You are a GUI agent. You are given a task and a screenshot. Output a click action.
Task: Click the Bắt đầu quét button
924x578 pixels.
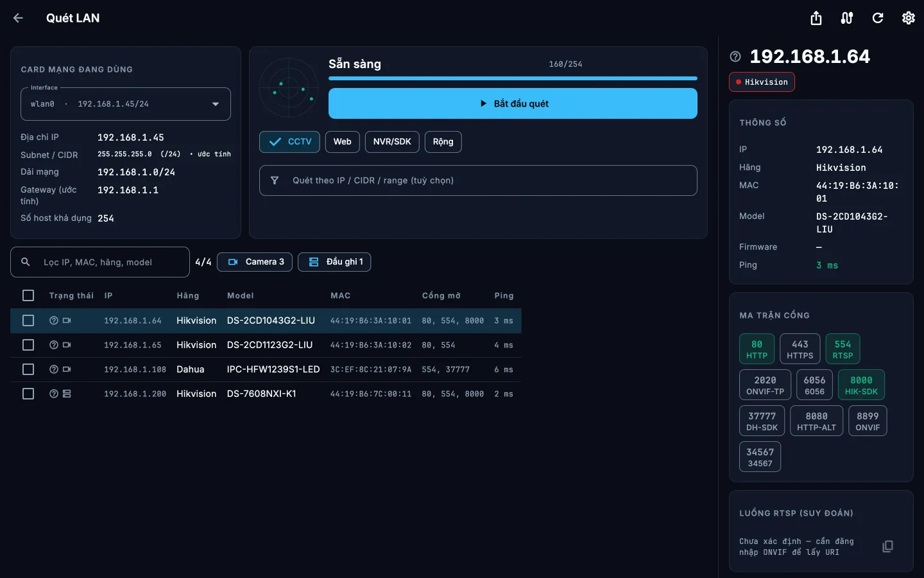point(513,103)
